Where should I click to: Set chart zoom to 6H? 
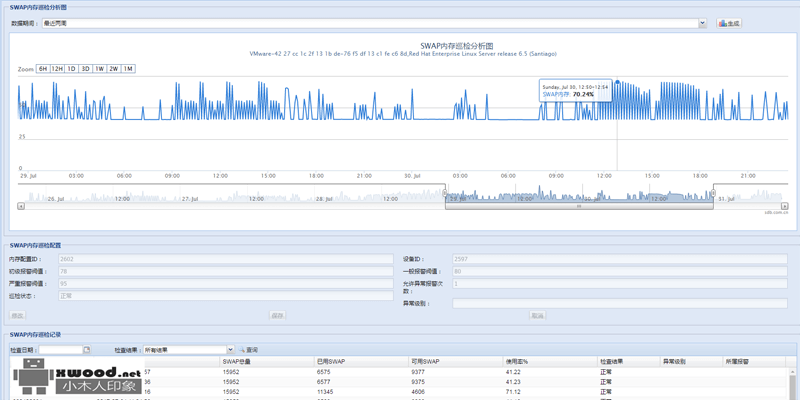43,69
